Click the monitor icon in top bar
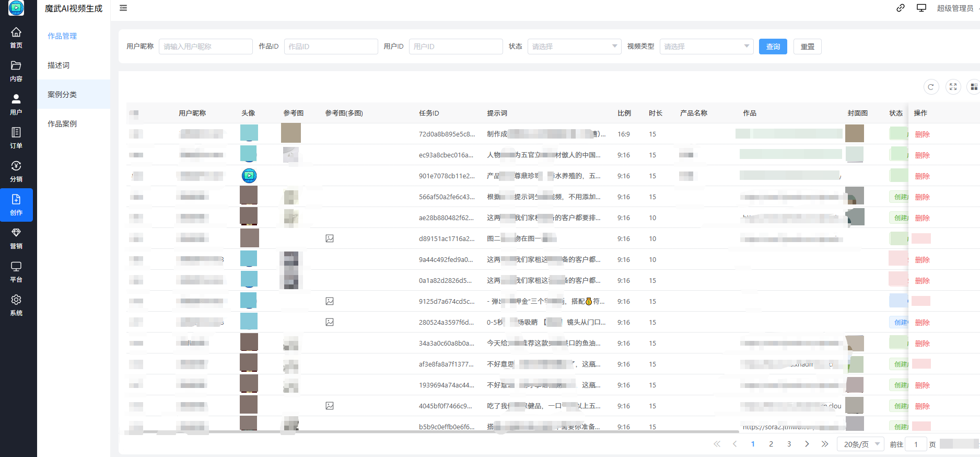 [921, 8]
